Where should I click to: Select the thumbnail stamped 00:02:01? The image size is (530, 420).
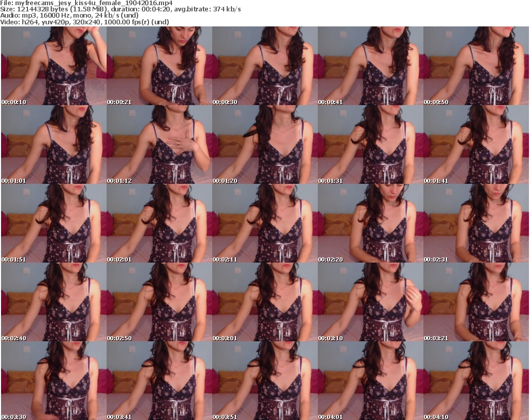[159, 223]
